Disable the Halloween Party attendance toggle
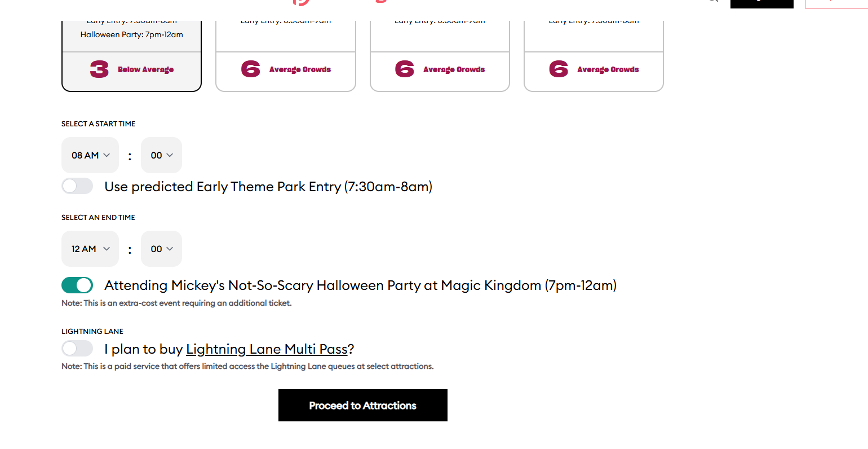868x449 pixels. click(77, 285)
